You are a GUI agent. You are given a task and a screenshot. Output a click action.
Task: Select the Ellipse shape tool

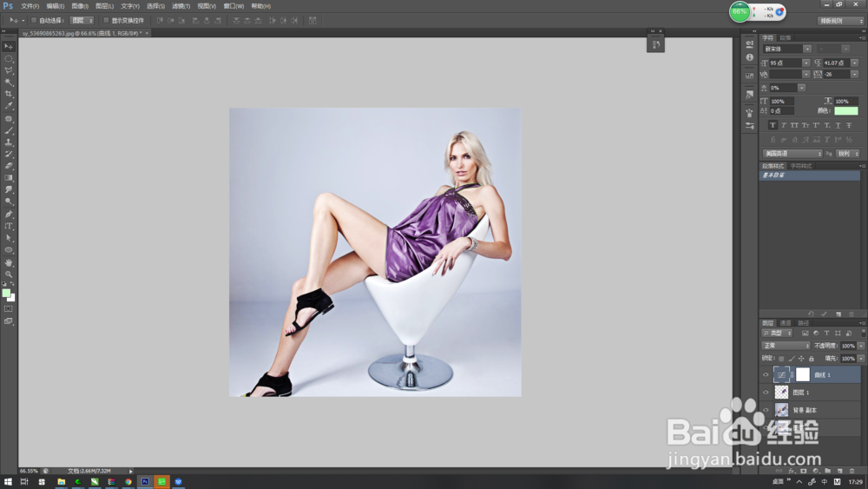coord(9,250)
